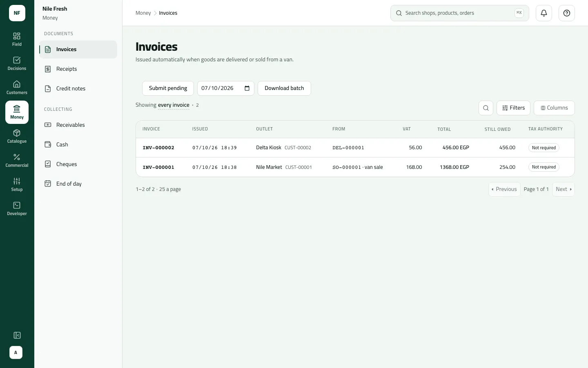Open the Field section in the rail
The height and width of the screenshot is (368, 588).
click(x=17, y=40)
